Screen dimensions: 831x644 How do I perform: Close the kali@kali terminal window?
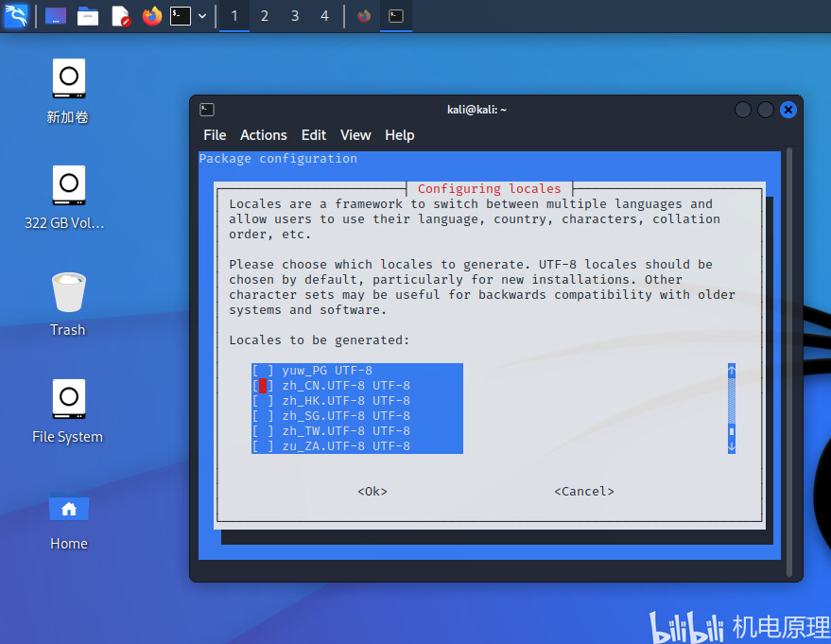pos(788,110)
